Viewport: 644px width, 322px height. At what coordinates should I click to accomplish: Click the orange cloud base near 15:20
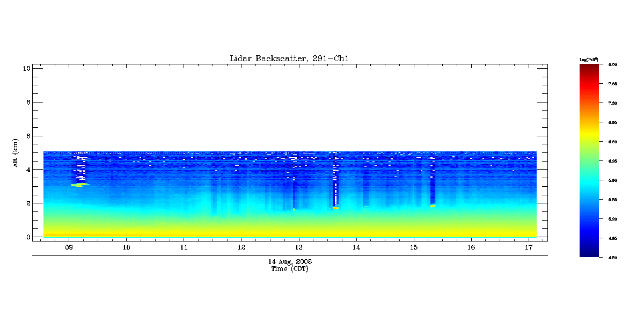(433, 205)
